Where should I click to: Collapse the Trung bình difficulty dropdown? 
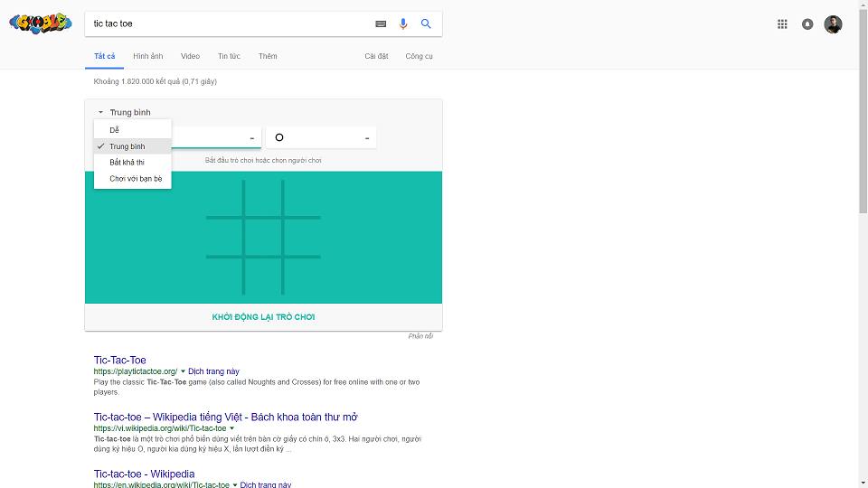click(x=124, y=112)
